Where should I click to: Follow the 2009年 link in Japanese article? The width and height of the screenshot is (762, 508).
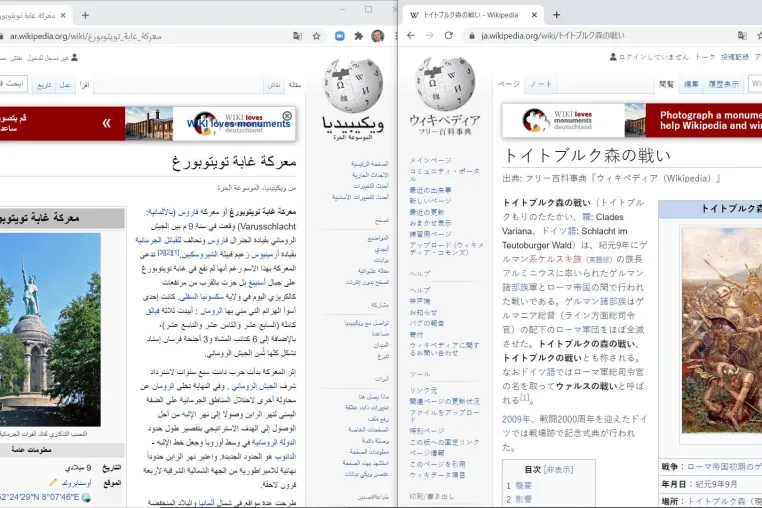pyautogui.click(x=517, y=419)
